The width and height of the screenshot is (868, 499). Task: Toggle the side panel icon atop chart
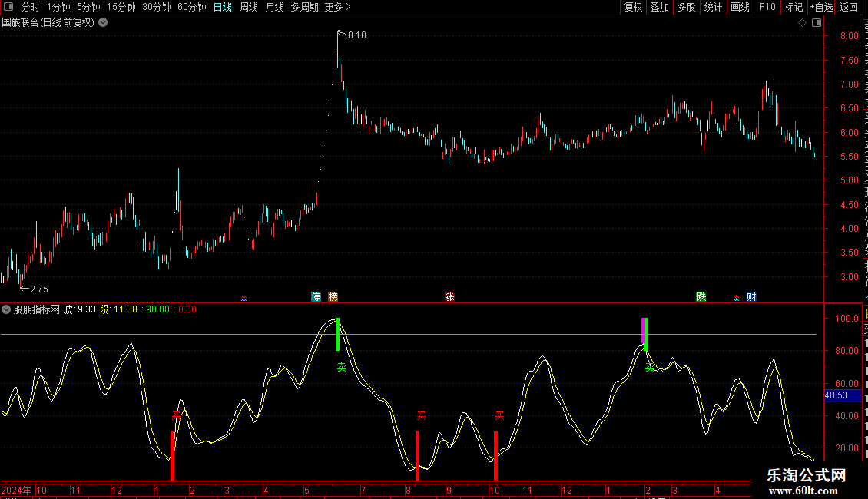click(817, 23)
